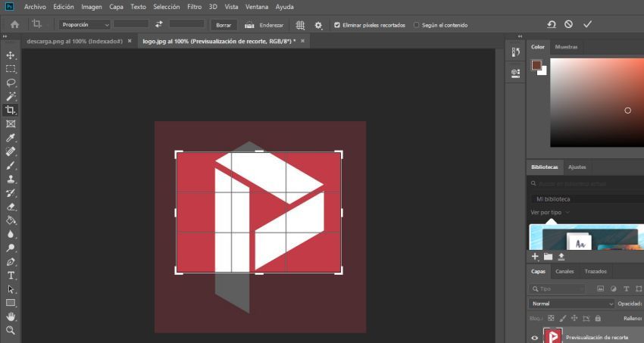Click the Borrar button

pyautogui.click(x=224, y=25)
